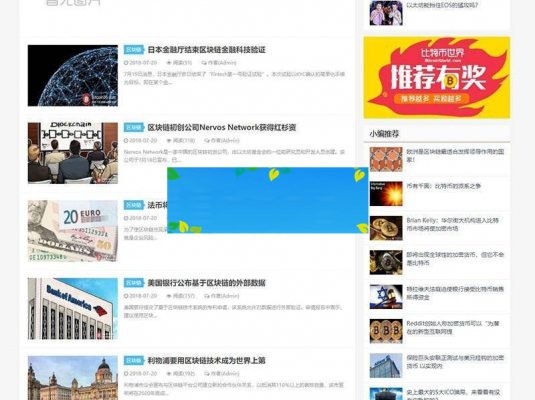Image resolution: width=535 pixels, height=400 pixels.
Task: Open the office building sidebar thumbnail
Action: tap(386, 366)
